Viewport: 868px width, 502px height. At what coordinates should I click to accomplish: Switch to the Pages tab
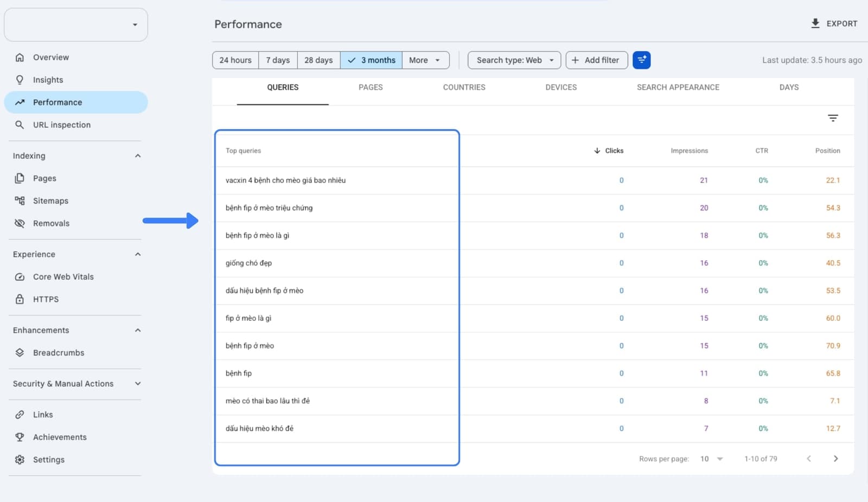[x=371, y=87]
